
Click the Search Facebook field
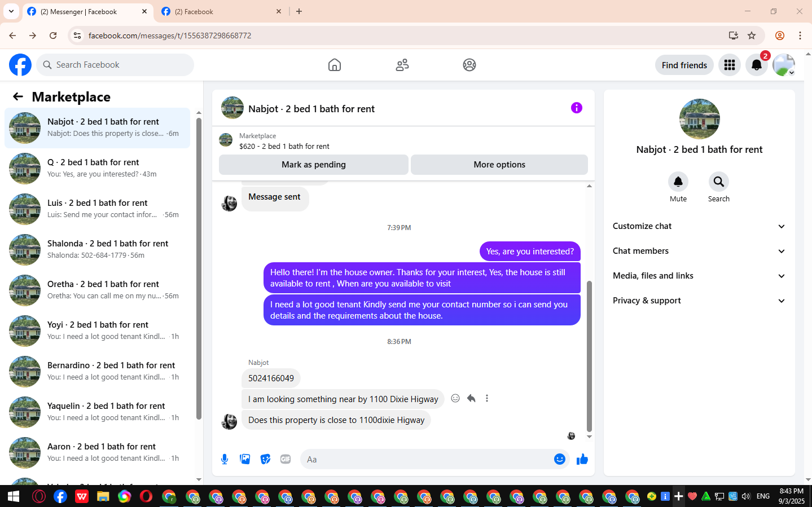point(115,65)
